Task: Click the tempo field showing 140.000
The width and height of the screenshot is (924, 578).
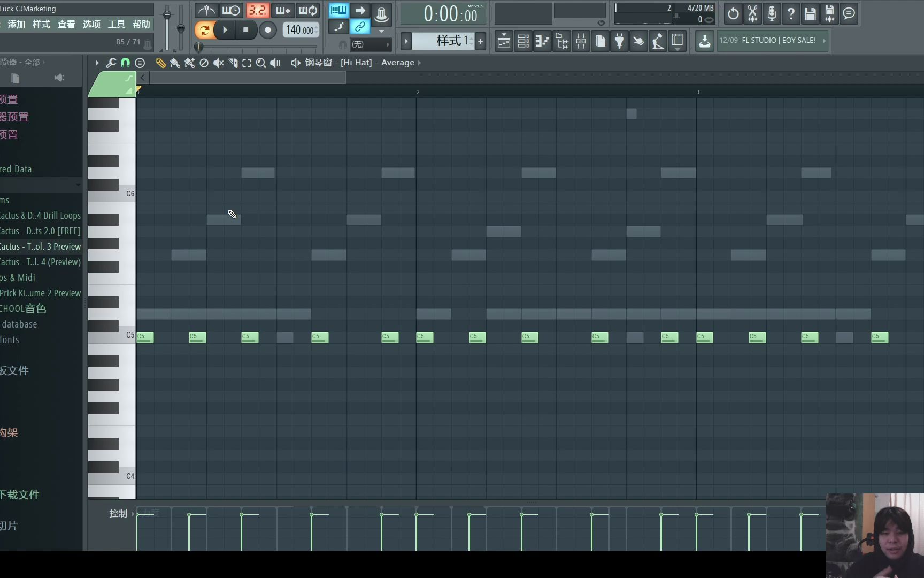Action: pyautogui.click(x=301, y=30)
